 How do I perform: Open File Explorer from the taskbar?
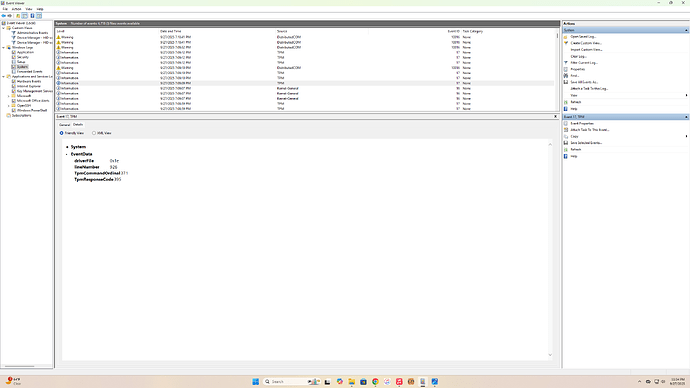coord(352,382)
